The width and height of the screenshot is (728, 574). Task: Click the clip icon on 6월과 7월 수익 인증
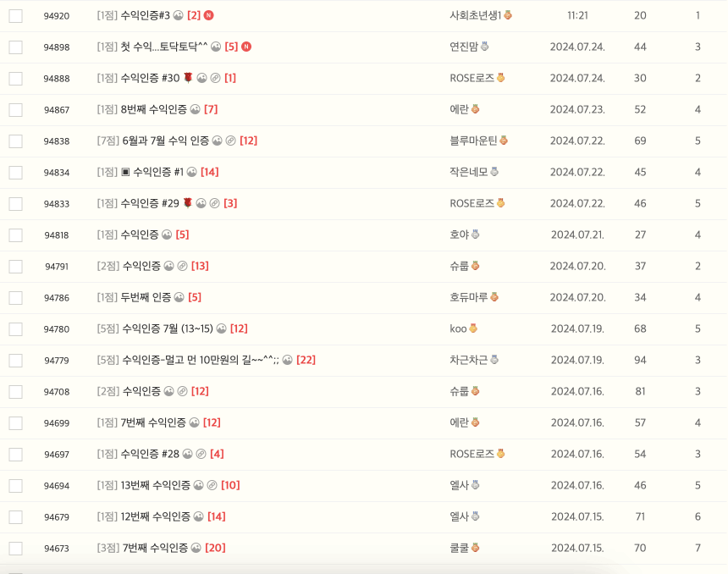(229, 141)
